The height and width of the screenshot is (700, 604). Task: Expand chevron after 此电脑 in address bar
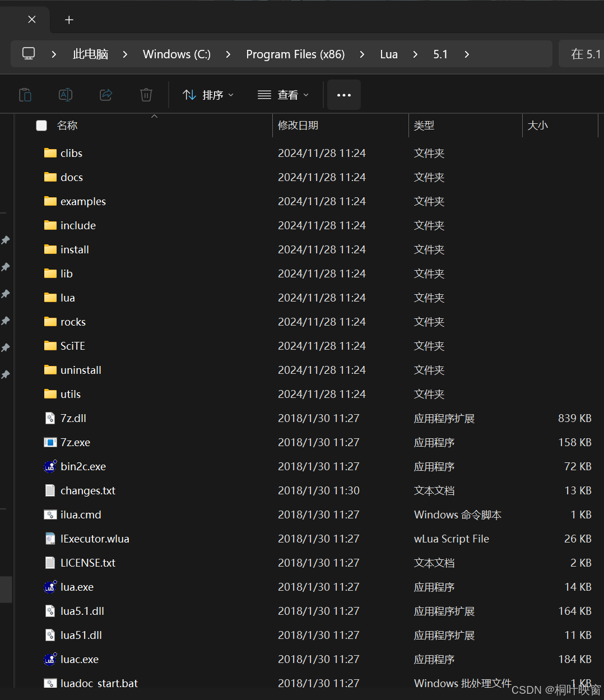click(x=125, y=54)
